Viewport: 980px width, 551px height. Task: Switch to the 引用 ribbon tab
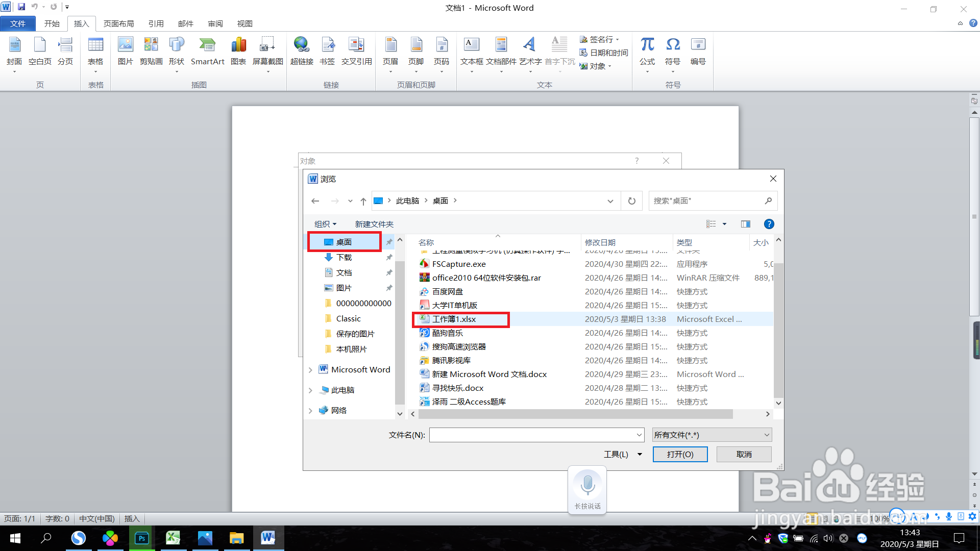156,23
